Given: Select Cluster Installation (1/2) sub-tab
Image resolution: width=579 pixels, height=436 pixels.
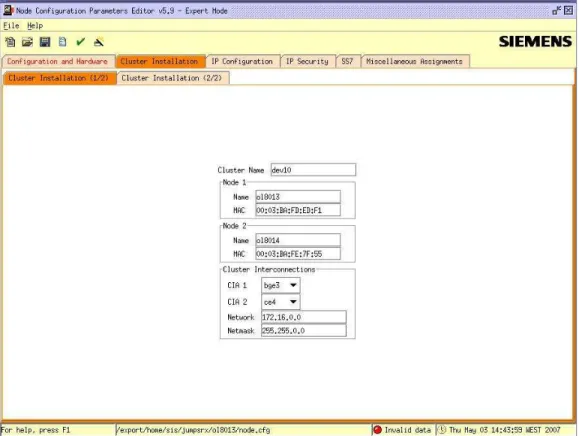Looking at the screenshot, I should pos(59,78).
